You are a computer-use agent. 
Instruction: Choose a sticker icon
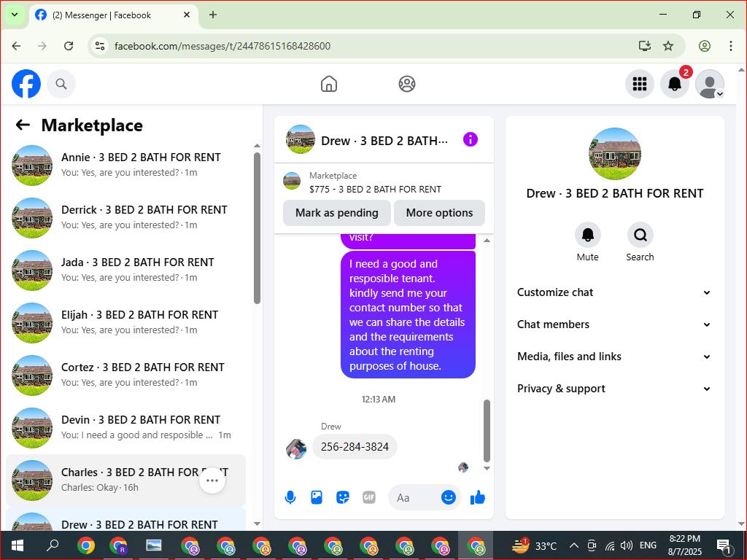[343, 497]
